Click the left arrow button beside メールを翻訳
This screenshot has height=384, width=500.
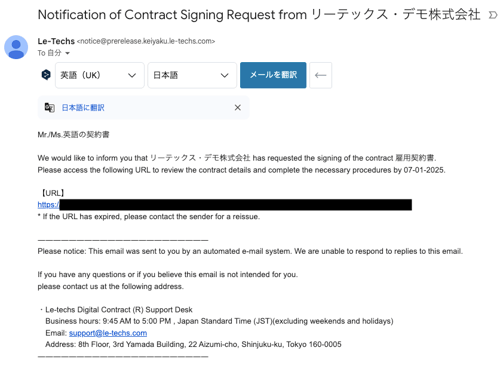point(320,75)
